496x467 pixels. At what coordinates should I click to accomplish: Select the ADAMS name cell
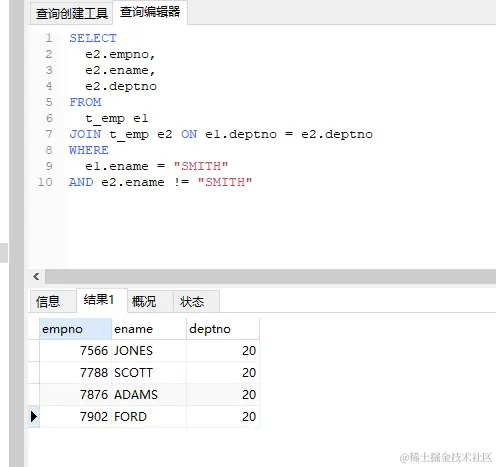[149, 395]
